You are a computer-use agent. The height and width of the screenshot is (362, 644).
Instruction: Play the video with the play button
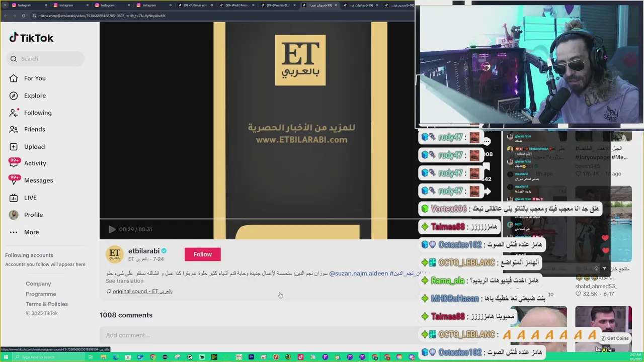coord(112,229)
